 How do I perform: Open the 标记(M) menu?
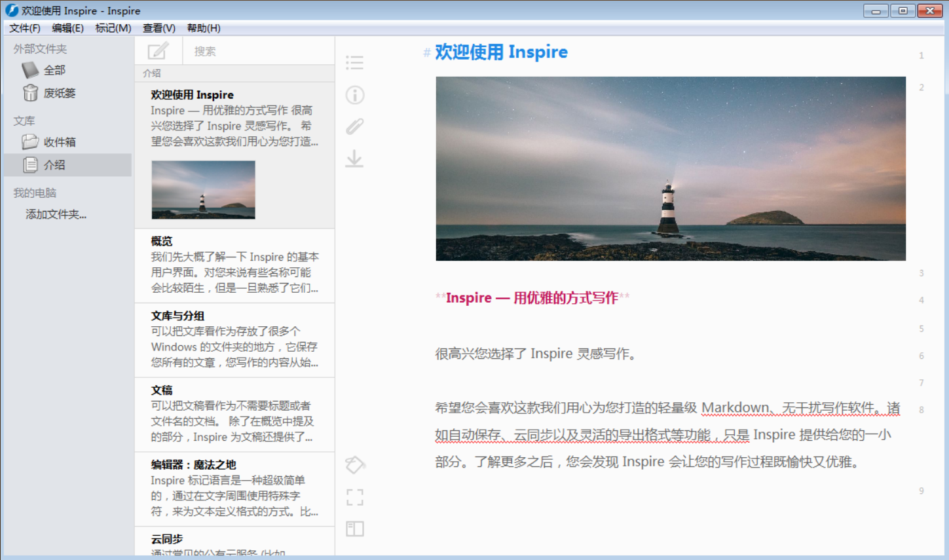(113, 28)
